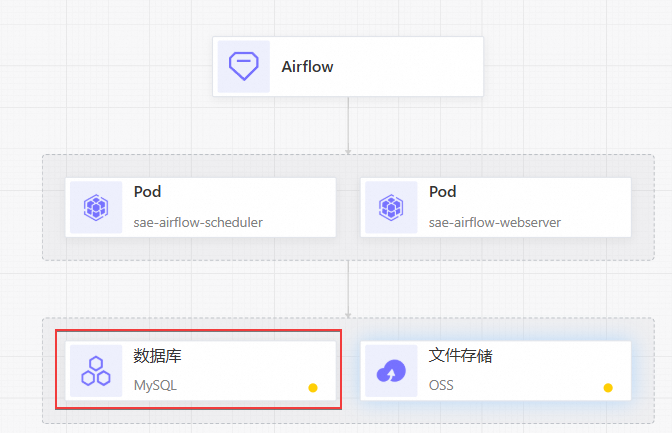Click the OSS subtitle text

coord(441,385)
